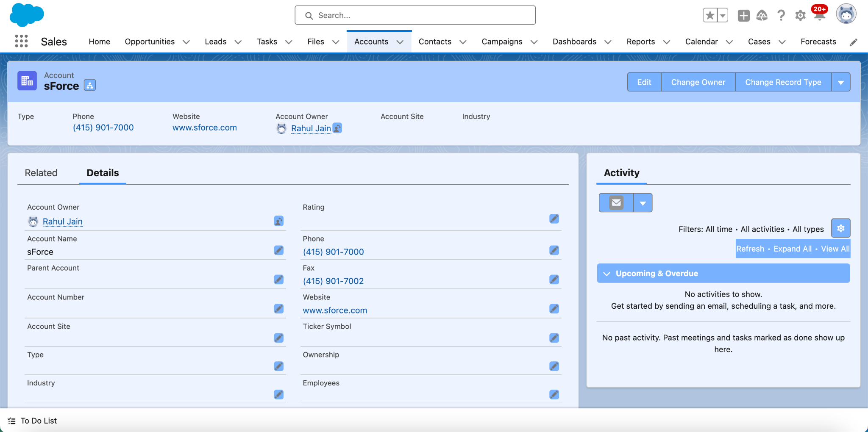Click in the global Search box
Image resolution: width=868 pixels, height=432 pixels.
click(415, 15)
